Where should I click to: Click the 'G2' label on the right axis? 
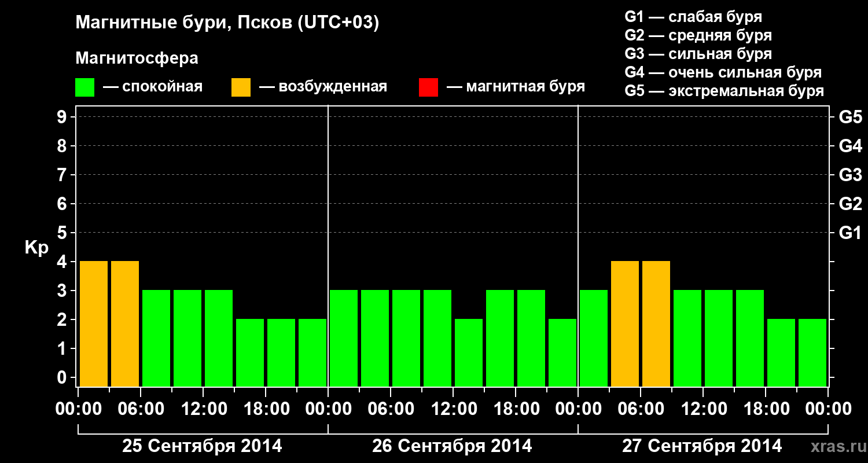pos(850,204)
